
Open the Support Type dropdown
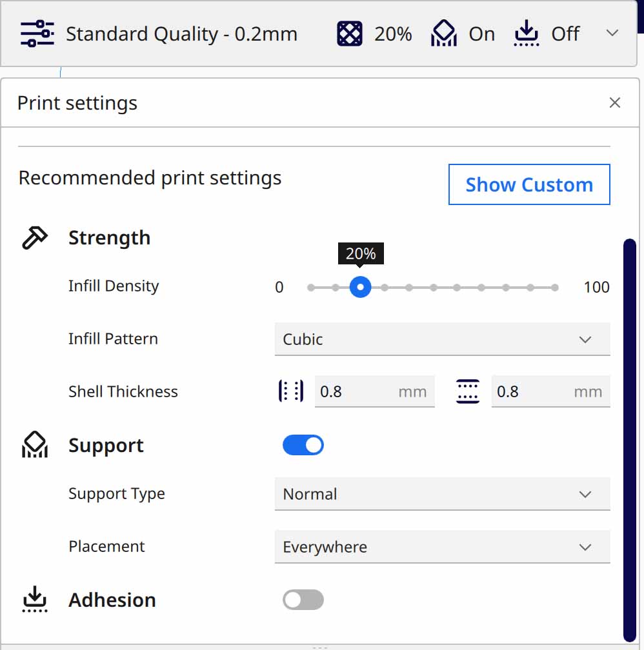(442, 494)
